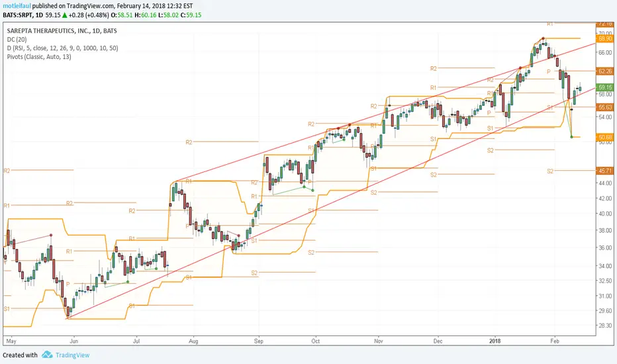Click the DC (20) indicator legend
617x364 pixels.
[17, 39]
